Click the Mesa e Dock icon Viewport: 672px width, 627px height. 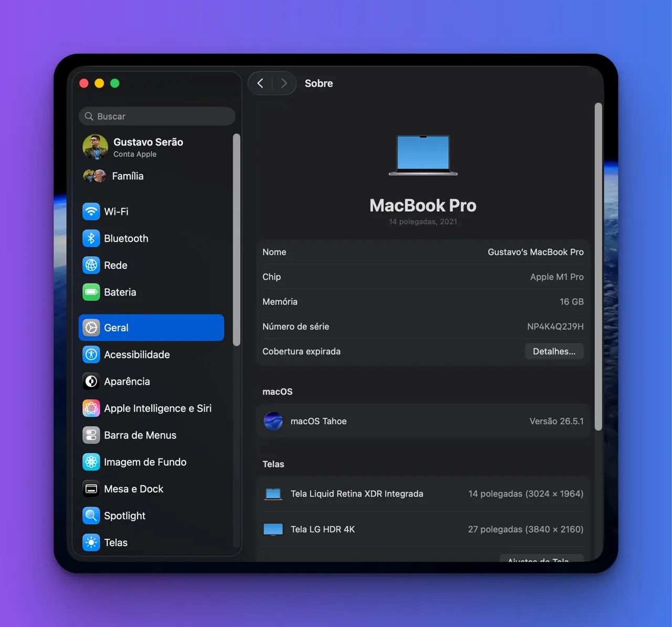point(91,489)
